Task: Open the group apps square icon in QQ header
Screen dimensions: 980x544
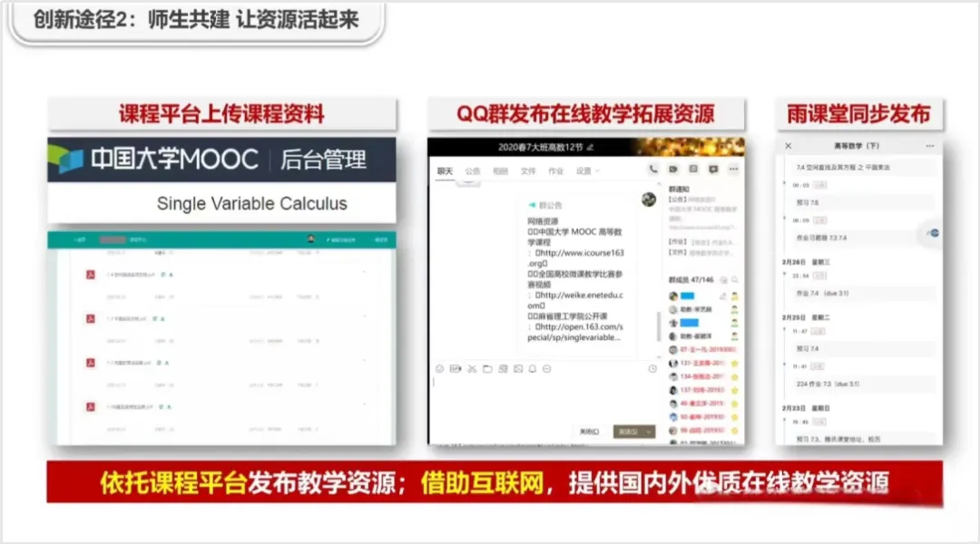Action: [x=693, y=170]
